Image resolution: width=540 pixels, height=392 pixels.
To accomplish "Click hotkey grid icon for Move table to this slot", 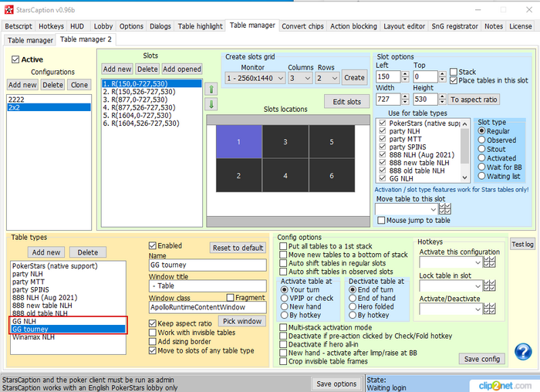I will pyautogui.click(x=445, y=208).
